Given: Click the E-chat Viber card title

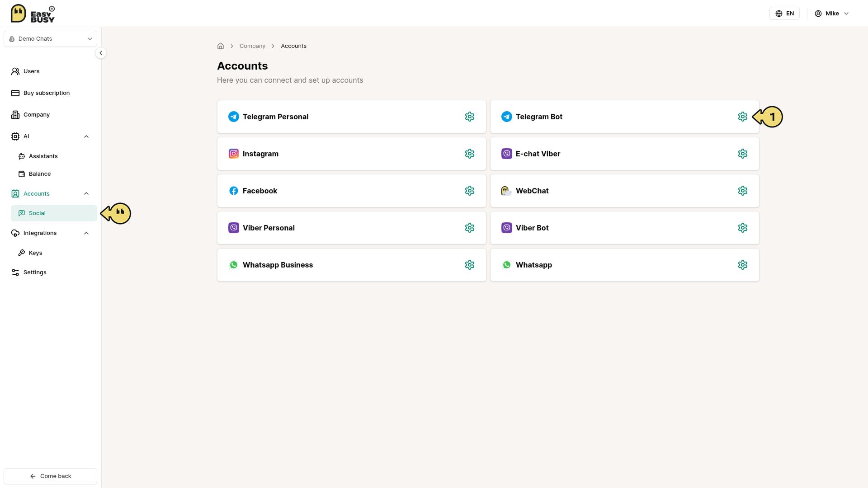Looking at the screenshot, I should pyautogui.click(x=538, y=154).
